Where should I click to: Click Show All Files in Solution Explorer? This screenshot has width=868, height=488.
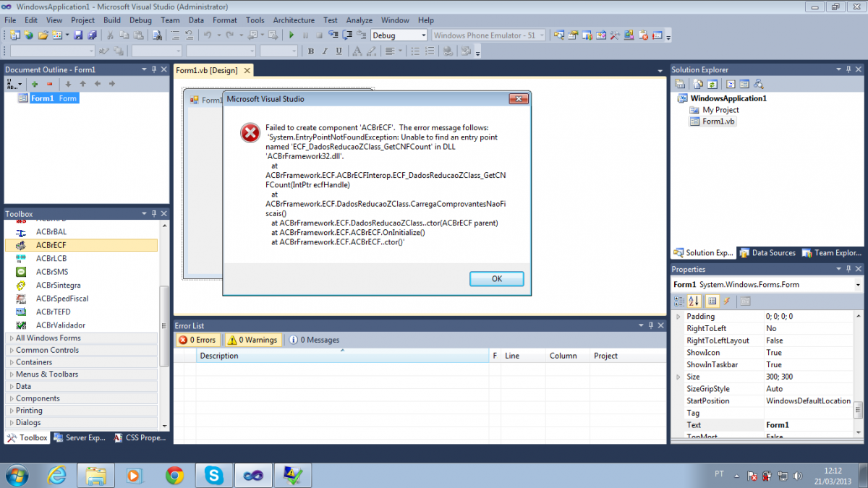click(x=698, y=85)
